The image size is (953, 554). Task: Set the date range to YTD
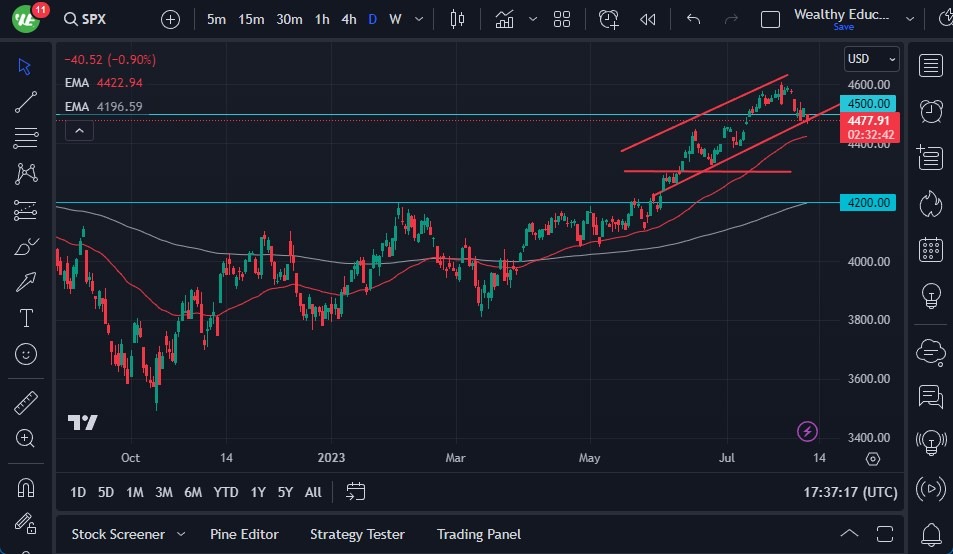point(226,492)
